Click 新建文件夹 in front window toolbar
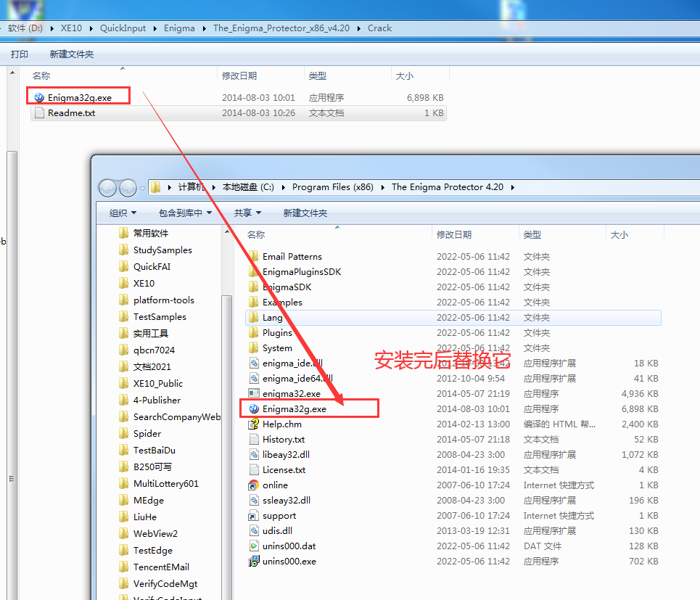Screen dimensions: 700x600 coord(305,213)
